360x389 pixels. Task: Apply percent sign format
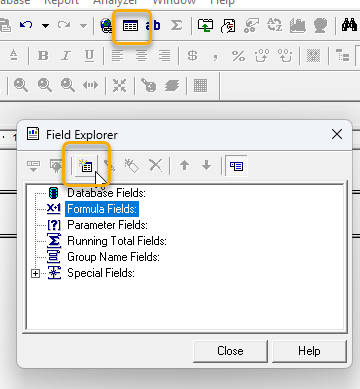(x=238, y=56)
